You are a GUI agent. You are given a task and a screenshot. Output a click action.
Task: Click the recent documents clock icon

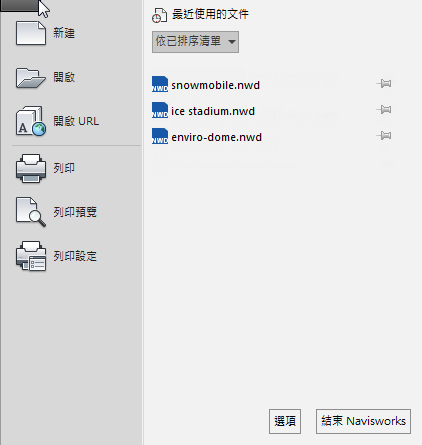click(x=159, y=15)
